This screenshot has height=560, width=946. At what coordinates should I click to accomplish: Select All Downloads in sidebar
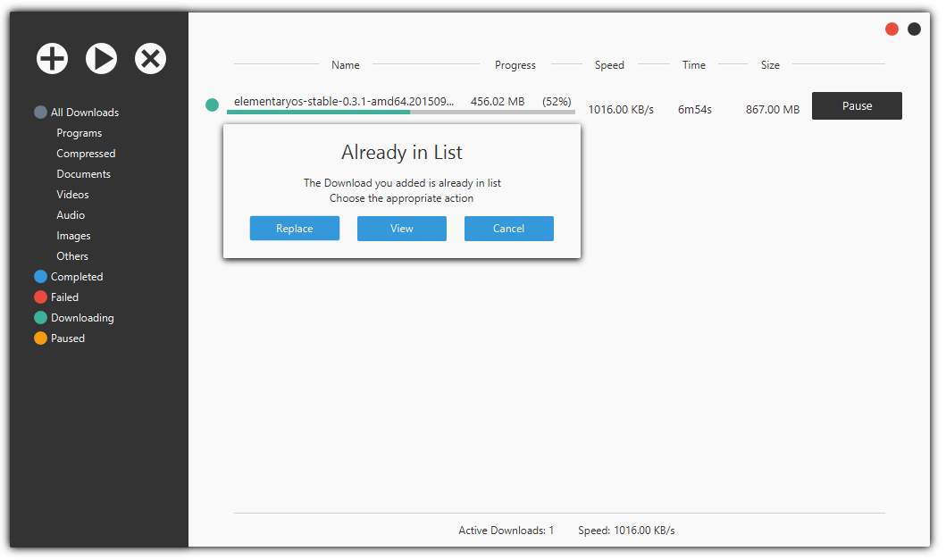(84, 113)
